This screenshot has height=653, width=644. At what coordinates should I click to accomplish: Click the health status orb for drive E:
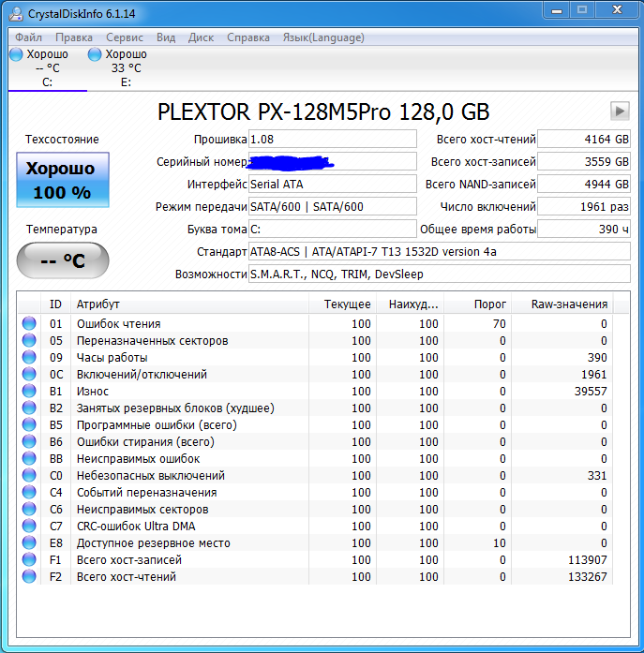[95, 54]
